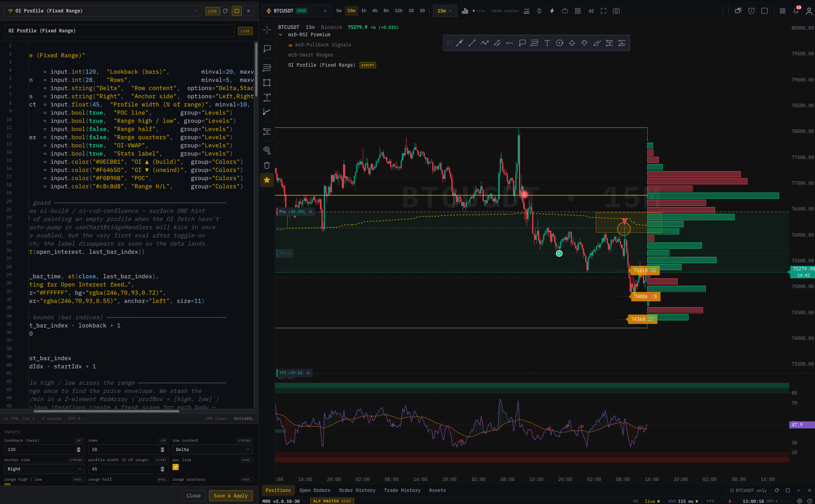
Task: Open the alarm clock alerts icon
Action: (x=751, y=11)
